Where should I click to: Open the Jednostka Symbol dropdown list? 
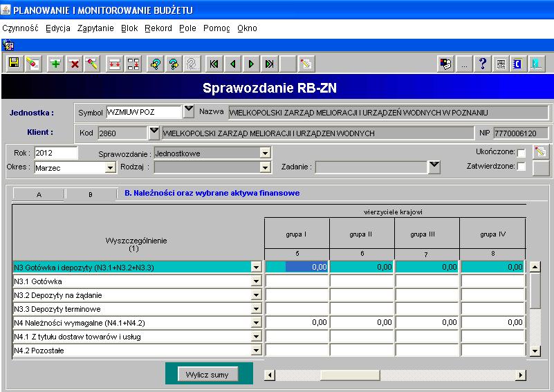pos(189,111)
